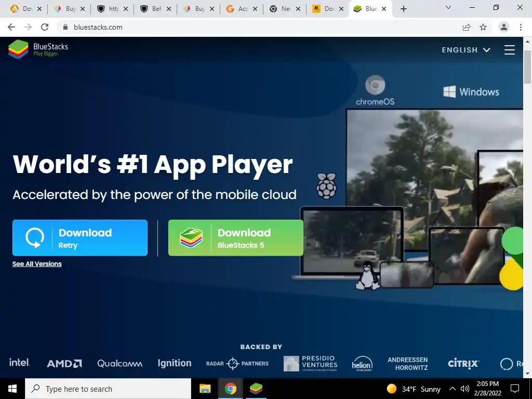Click the browser forward arrow
Screen dimensions: 532x399
click(x=28, y=27)
